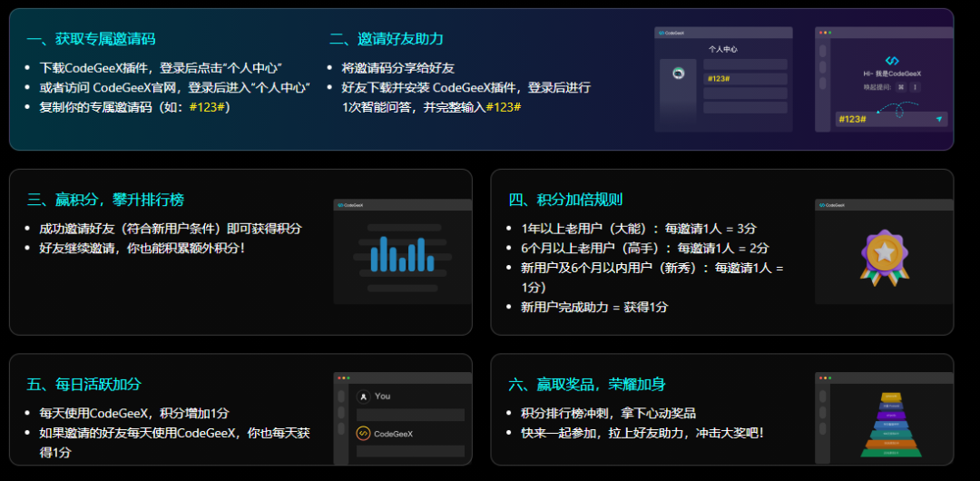Click the blue CodeGeeX logo above Hi~ greeting
980x481 pixels.
point(892,61)
